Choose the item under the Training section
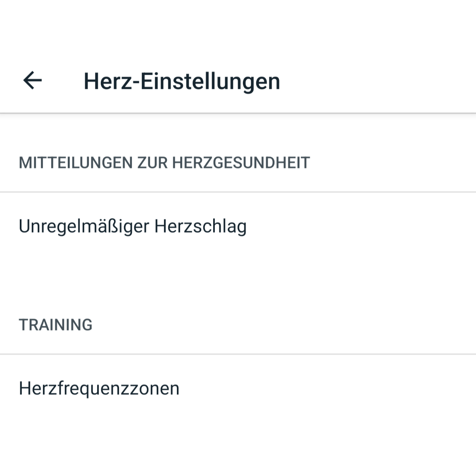This screenshot has width=476, height=455. coord(99,388)
